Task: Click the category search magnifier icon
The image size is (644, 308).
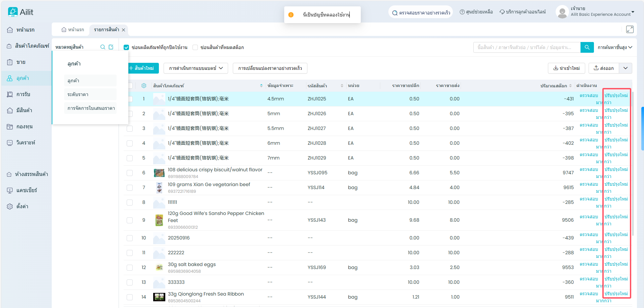Action: (x=103, y=47)
